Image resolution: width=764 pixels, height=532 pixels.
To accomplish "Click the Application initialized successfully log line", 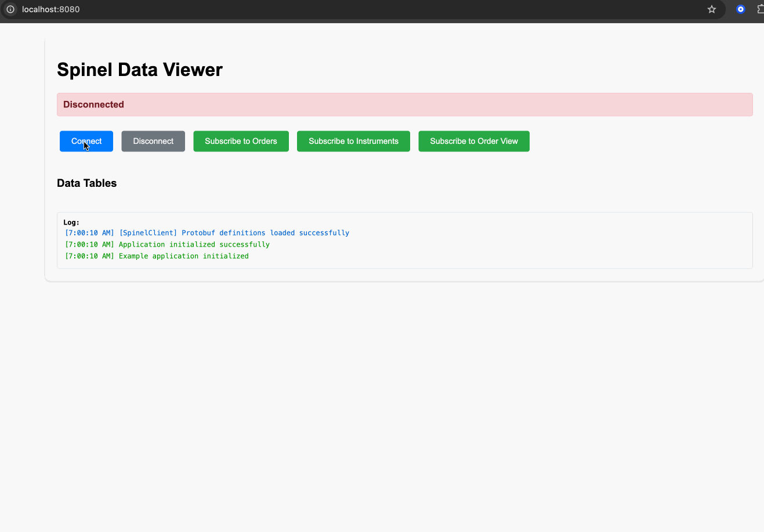I will [194, 245].
